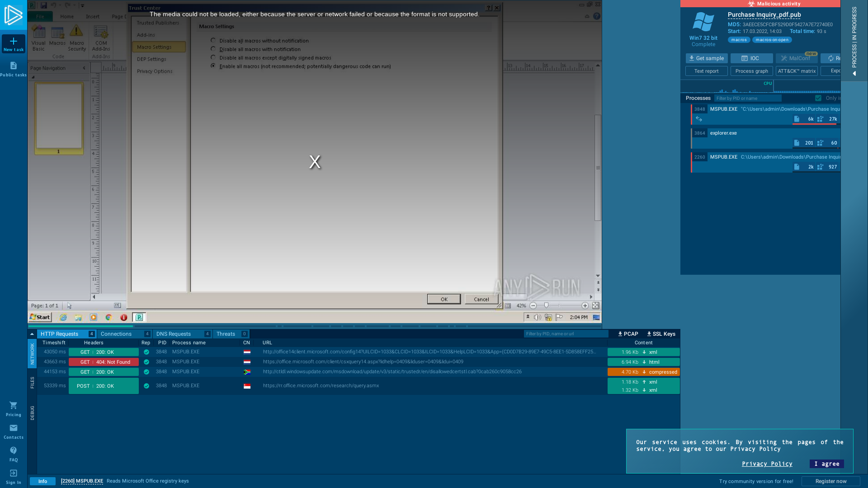Viewport: 868px width, 488px height.
Task: Select Trusted Publishers in Trust Center
Action: (x=159, y=23)
